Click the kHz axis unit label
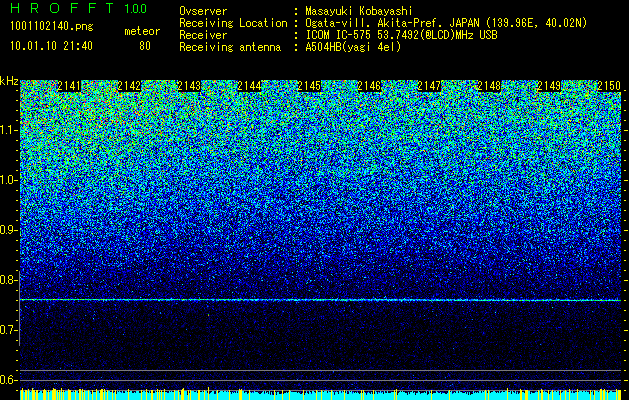629x400 pixels. (9, 81)
